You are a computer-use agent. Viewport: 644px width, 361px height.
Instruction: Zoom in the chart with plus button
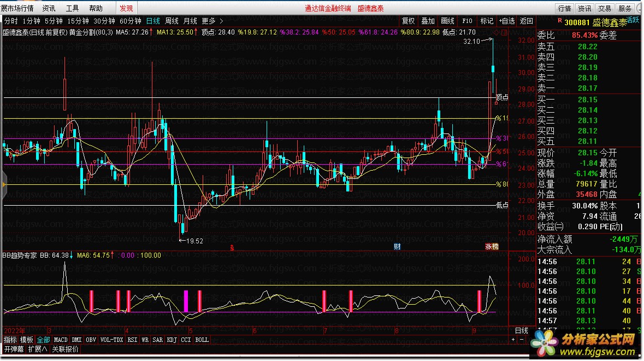coord(513,340)
